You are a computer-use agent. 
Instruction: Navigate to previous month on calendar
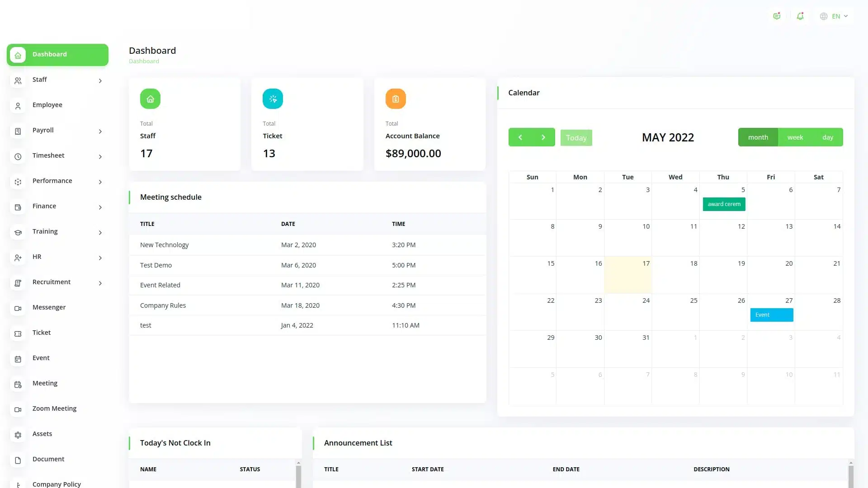[x=520, y=137]
